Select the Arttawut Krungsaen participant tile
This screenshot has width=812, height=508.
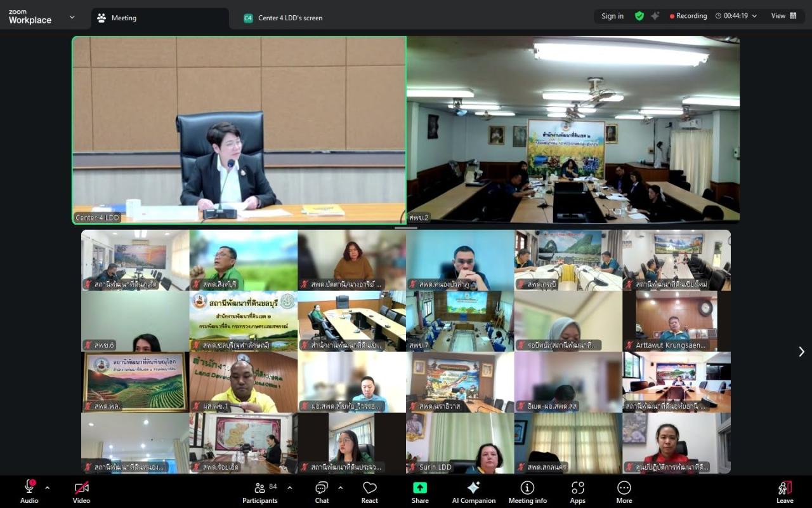(676, 321)
